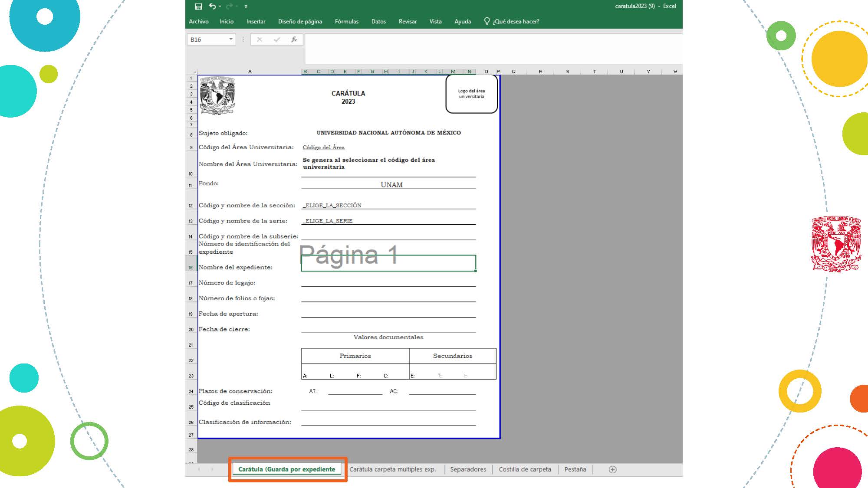Select Carátula (Guarda por expediente sheet tab
Viewport: 868px width, 488px height.
pos(287,469)
